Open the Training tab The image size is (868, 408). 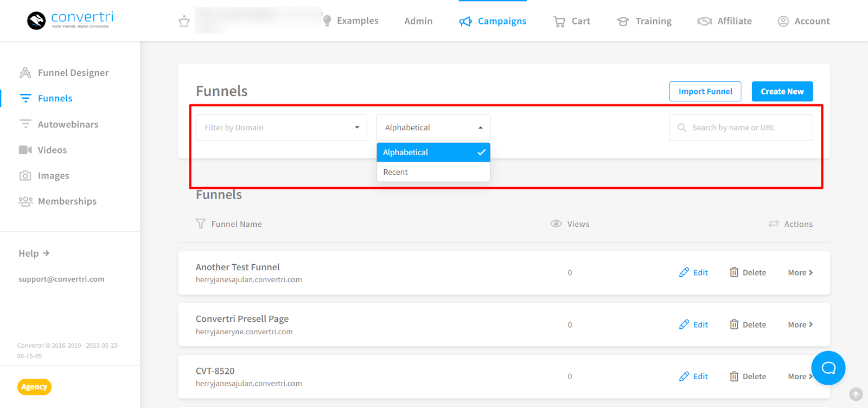(x=644, y=21)
